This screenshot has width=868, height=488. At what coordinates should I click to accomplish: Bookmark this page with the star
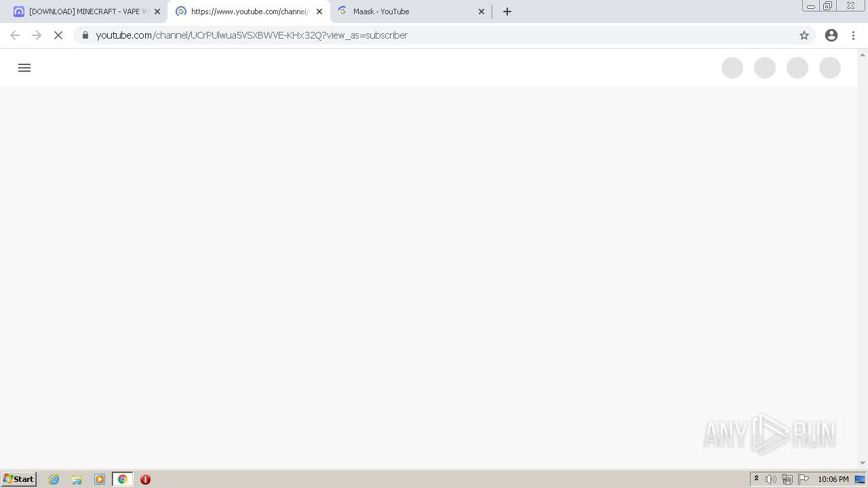(x=804, y=35)
